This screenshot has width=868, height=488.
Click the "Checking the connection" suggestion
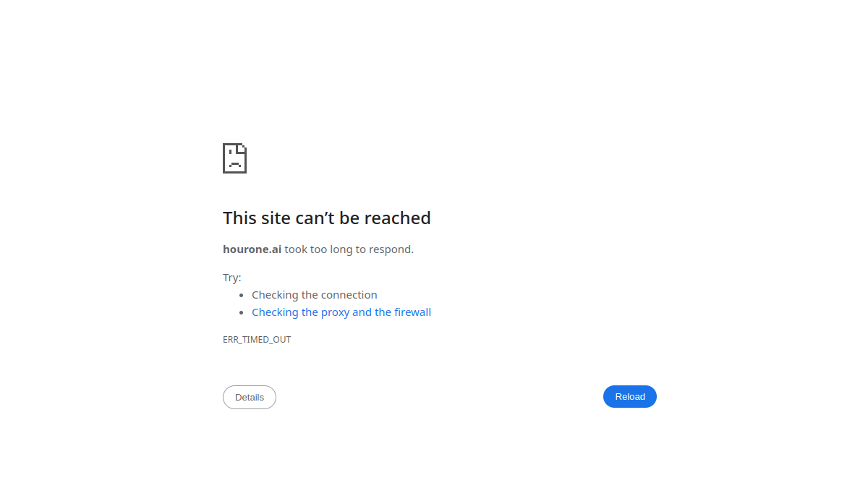click(x=315, y=295)
